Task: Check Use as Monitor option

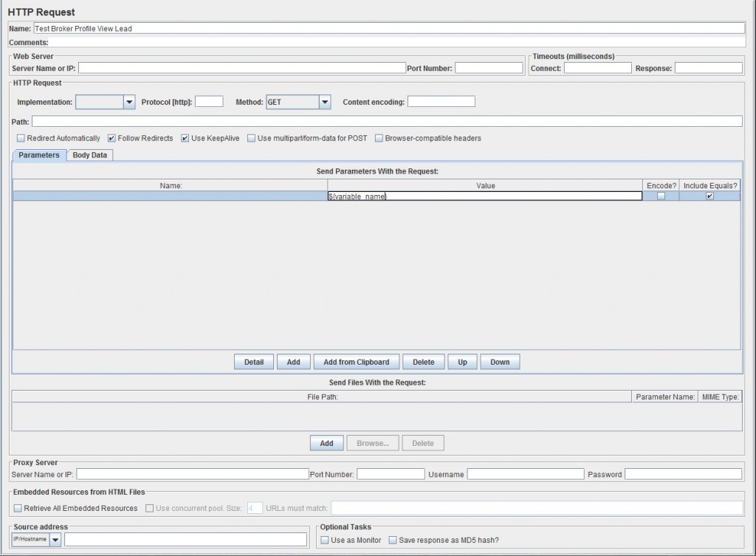Action: tap(325, 540)
